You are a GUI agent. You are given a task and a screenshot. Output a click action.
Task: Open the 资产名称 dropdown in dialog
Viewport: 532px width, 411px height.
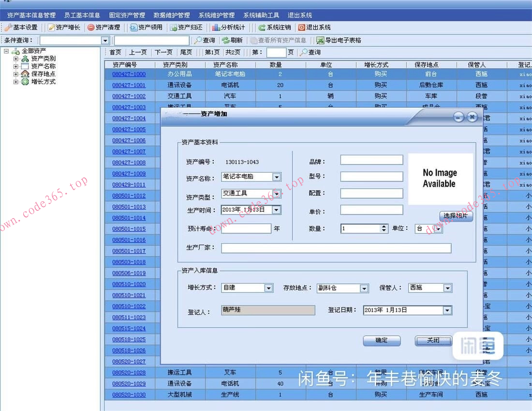tap(276, 177)
